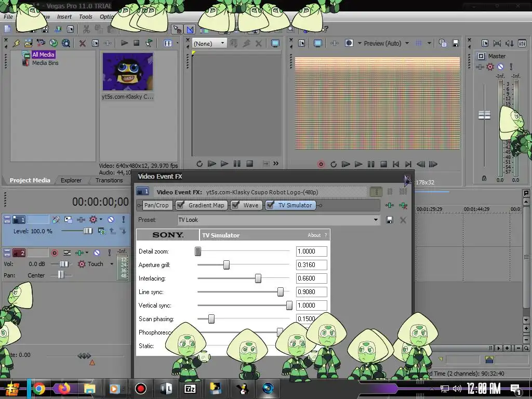
Task: Mute audio track 2
Action: [97, 253]
